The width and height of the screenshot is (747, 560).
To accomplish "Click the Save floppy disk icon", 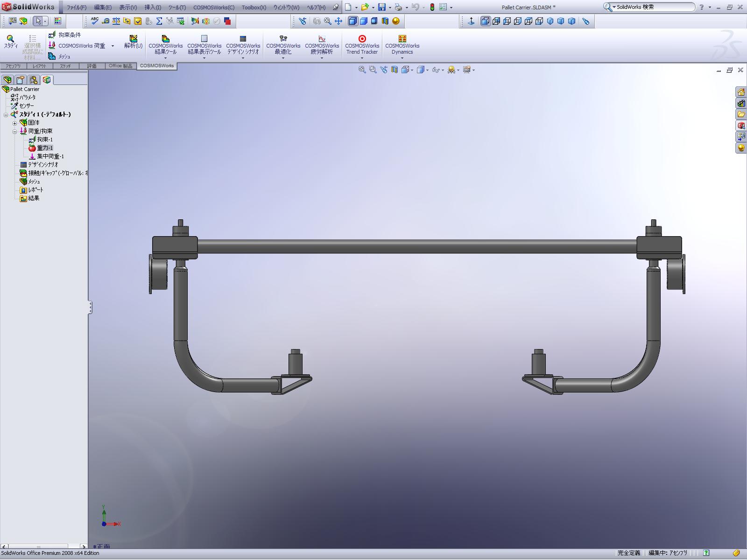I will (382, 7).
